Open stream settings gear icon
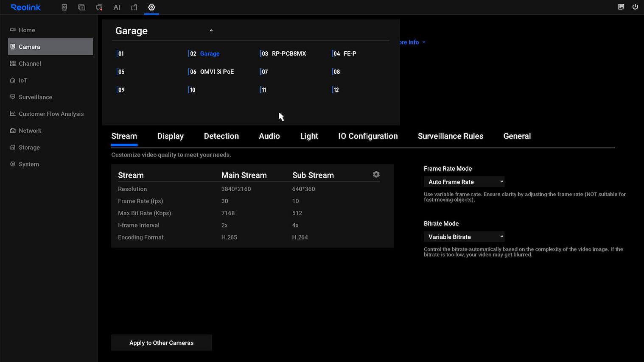644x362 pixels. (x=376, y=174)
